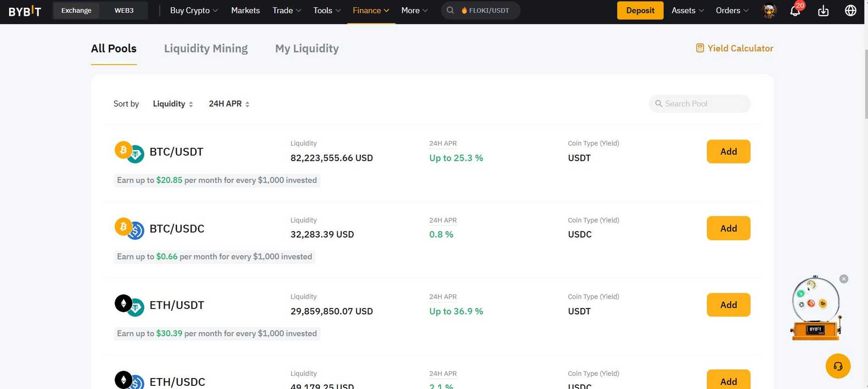Add liquidity to ETH/USDT pool
The height and width of the screenshot is (389, 868).
[x=728, y=305]
